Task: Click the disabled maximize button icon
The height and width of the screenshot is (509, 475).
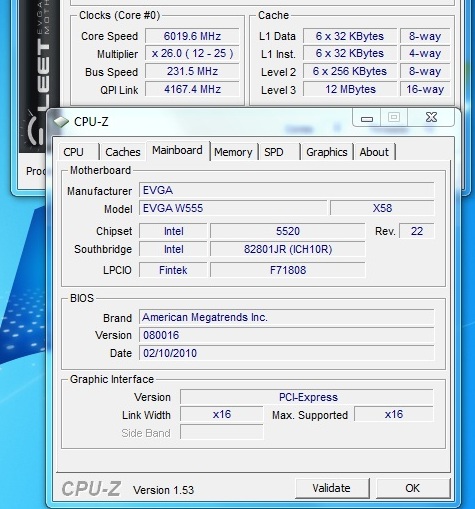Action: pyautogui.click(x=394, y=117)
